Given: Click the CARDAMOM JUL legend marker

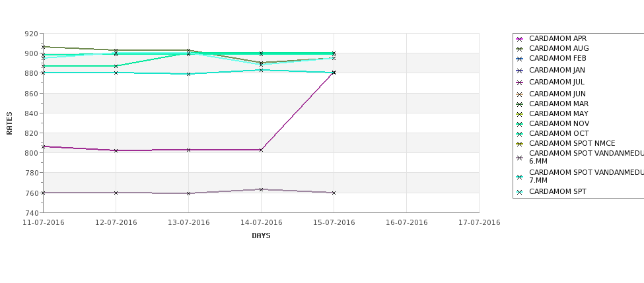Looking at the screenshot, I should pyautogui.click(x=520, y=82).
